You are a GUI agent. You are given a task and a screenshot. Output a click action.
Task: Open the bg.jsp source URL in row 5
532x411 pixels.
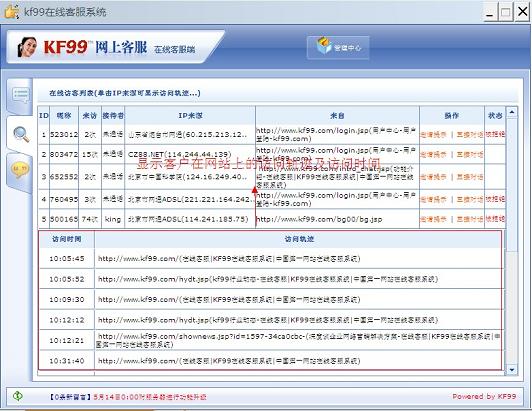[319, 219]
